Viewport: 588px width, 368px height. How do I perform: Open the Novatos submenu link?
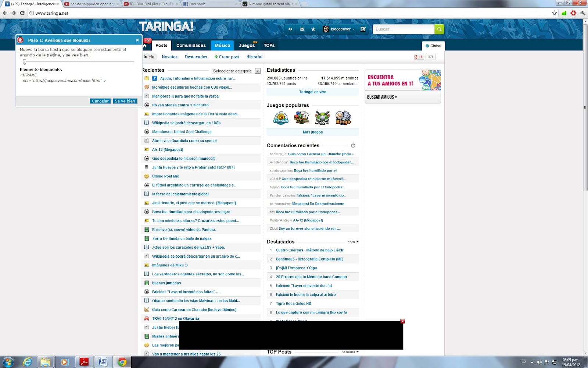click(x=170, y=57)
